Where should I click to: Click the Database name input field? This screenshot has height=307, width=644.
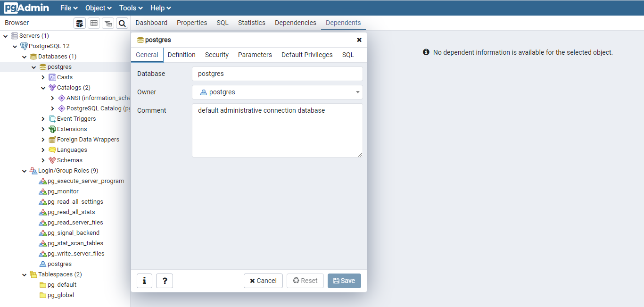point(277,74)
